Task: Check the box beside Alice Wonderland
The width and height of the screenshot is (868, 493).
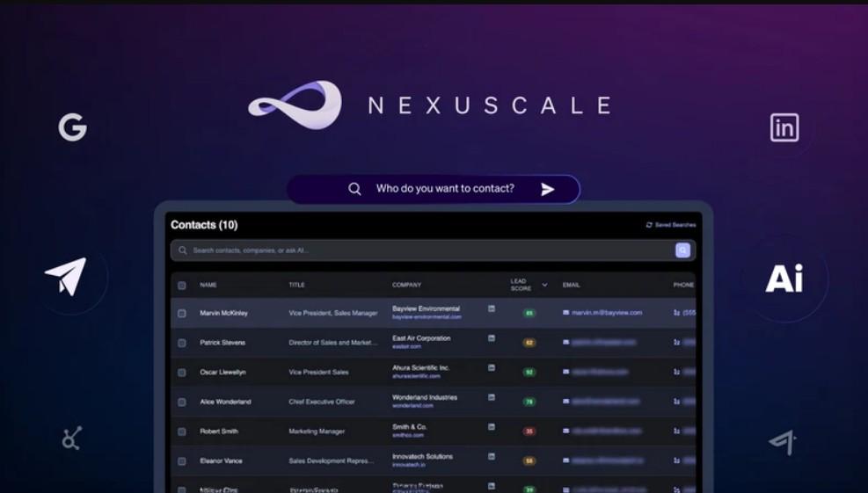Action: pos(182,402)
